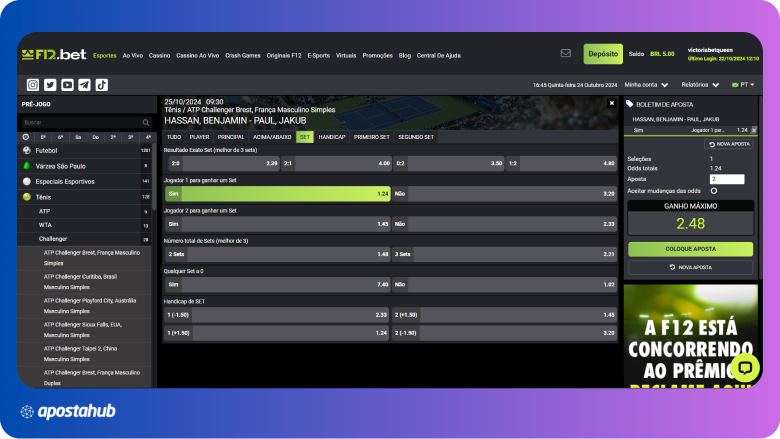This screenshot has height=439, width=780.
Task: Select handicap 2 (-1.50) odds 3.20
Action: pos(504,333)
